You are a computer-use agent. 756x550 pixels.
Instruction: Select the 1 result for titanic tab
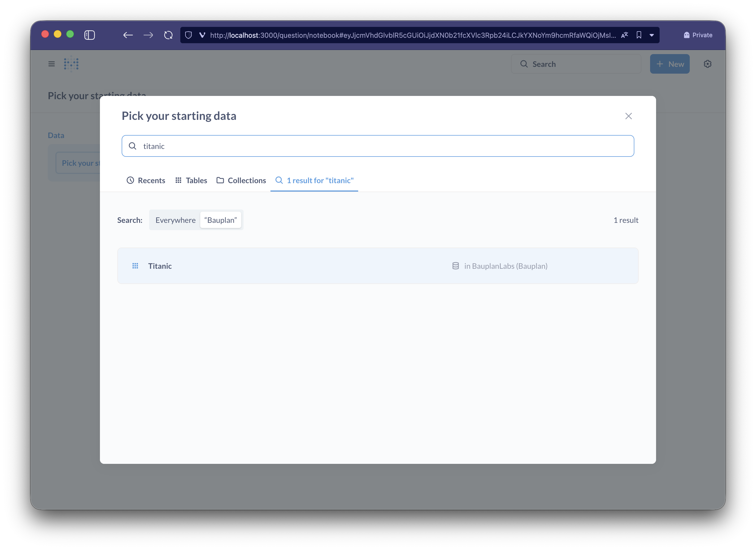pos(314,180)
